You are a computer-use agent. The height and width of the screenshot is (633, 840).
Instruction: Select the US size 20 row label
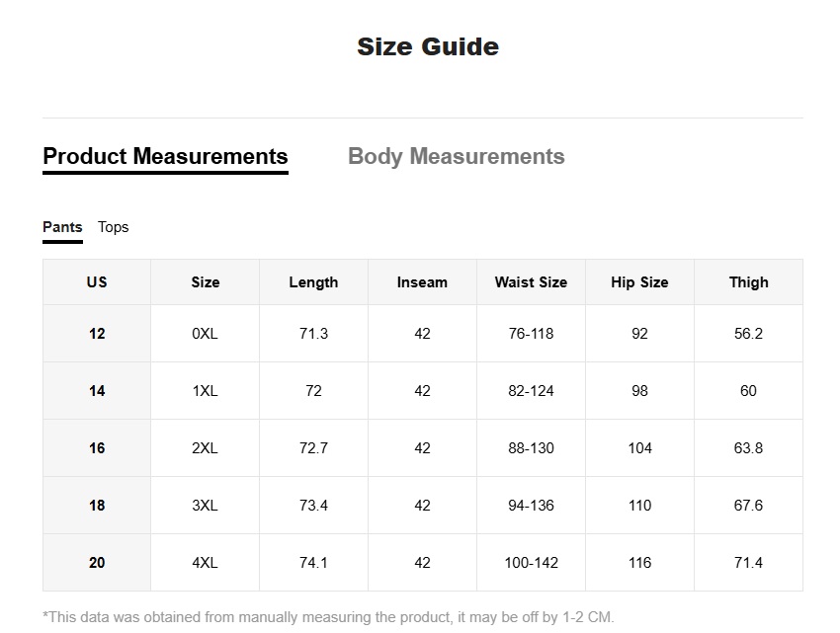[97, 563]
